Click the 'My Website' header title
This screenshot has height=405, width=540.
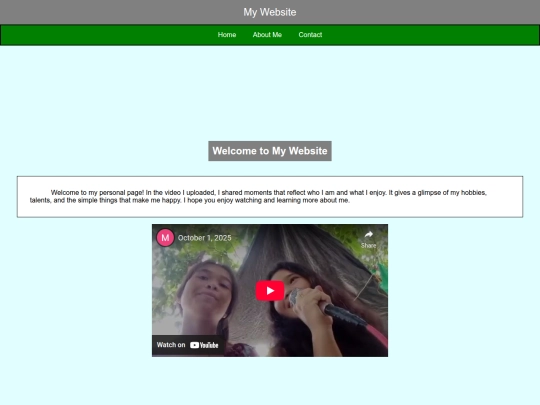tap(270, 12)
